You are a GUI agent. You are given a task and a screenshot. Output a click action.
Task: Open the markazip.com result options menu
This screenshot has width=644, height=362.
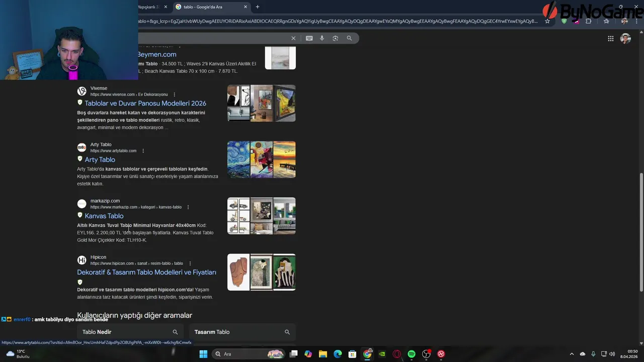pos(188,207)
